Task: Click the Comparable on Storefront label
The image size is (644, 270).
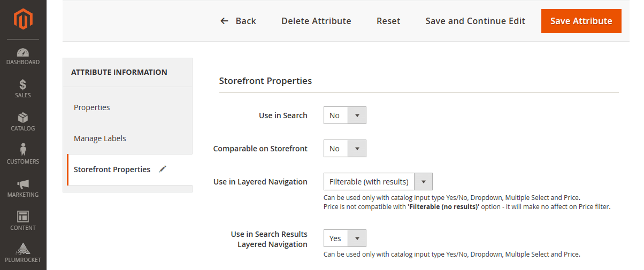Action: [260, 149]
